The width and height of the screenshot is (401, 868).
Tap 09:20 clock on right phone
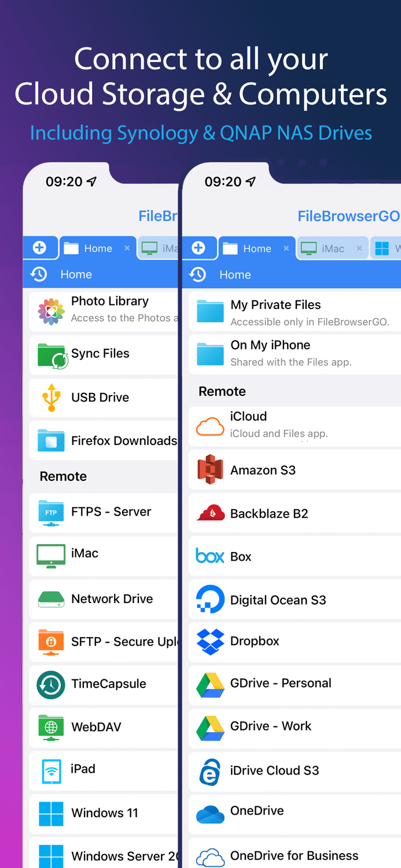point(223,182)
